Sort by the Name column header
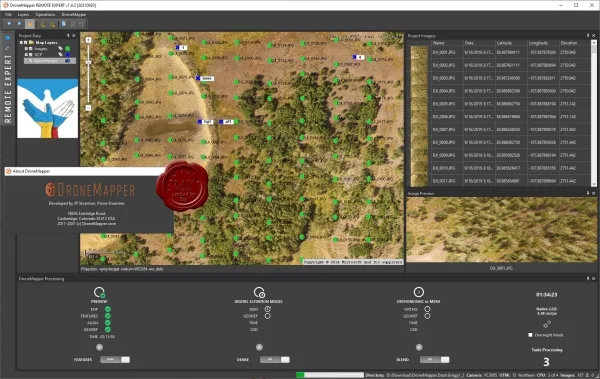Viewport: 600px width, 379px height. point(447,43)
